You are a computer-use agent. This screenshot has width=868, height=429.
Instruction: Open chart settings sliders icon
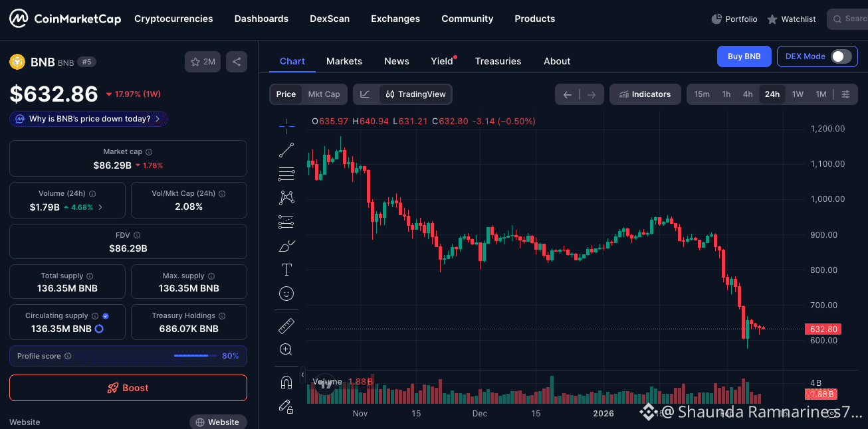pyautogui.click(x=845, y=94)
